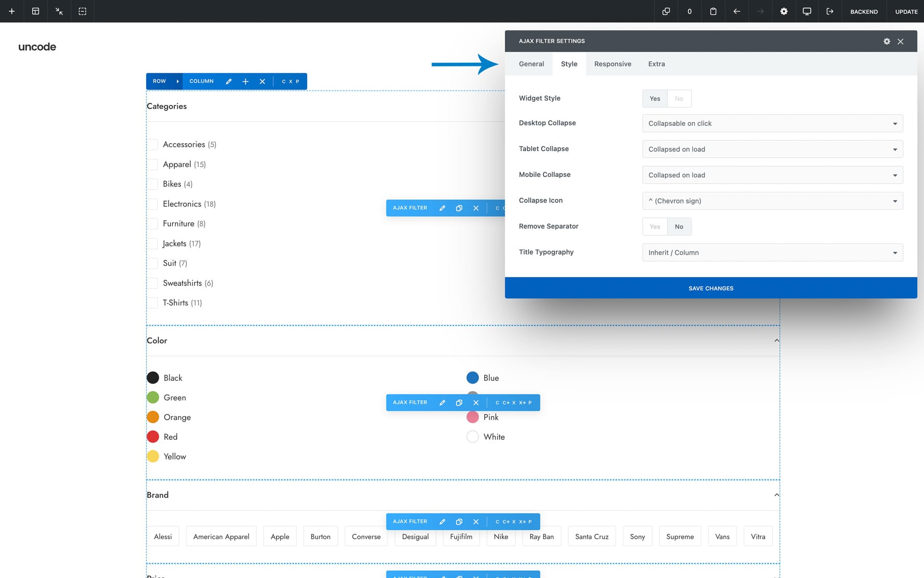
Task: Set Widget Style to No
Action: [x=679, y=99]
